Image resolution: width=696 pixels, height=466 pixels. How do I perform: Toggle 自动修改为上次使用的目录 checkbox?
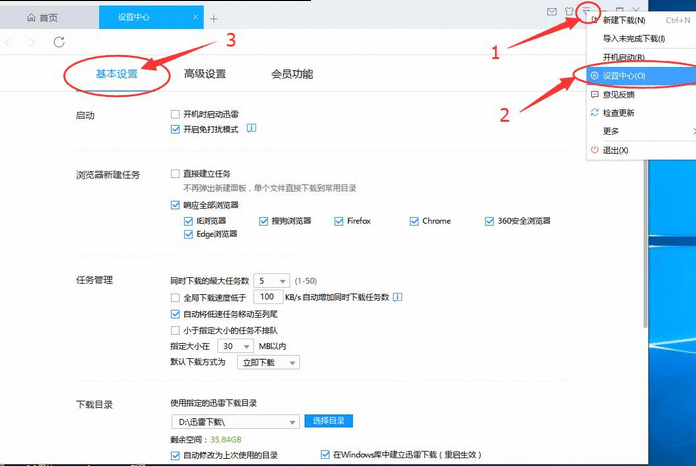(x=175, y=455)
